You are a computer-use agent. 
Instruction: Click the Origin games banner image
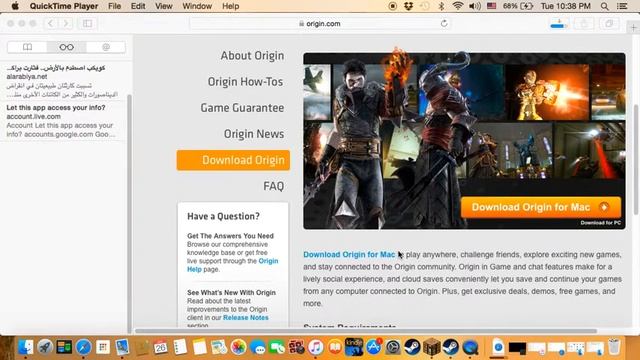click(x=464, y=141)
